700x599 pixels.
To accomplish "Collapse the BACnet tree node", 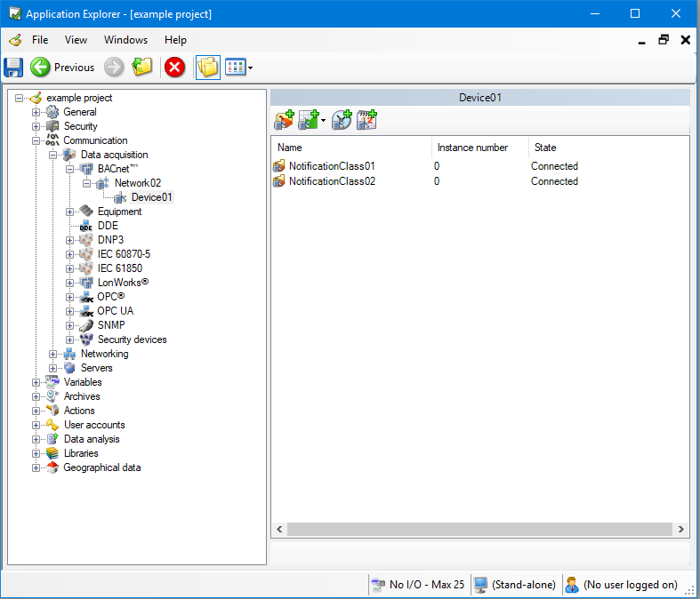I will [x=70, y=169].
